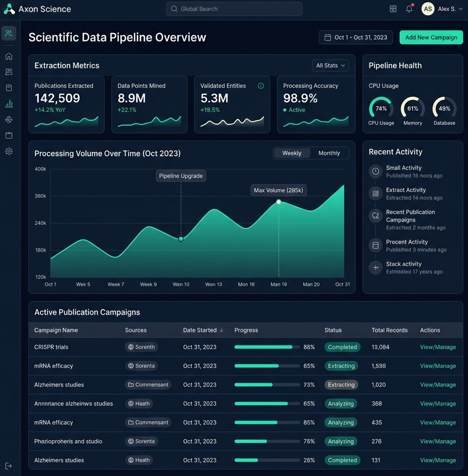
Task: Click the Completed status badge for CRISPR trials
Action: click(x=342, y=347)
